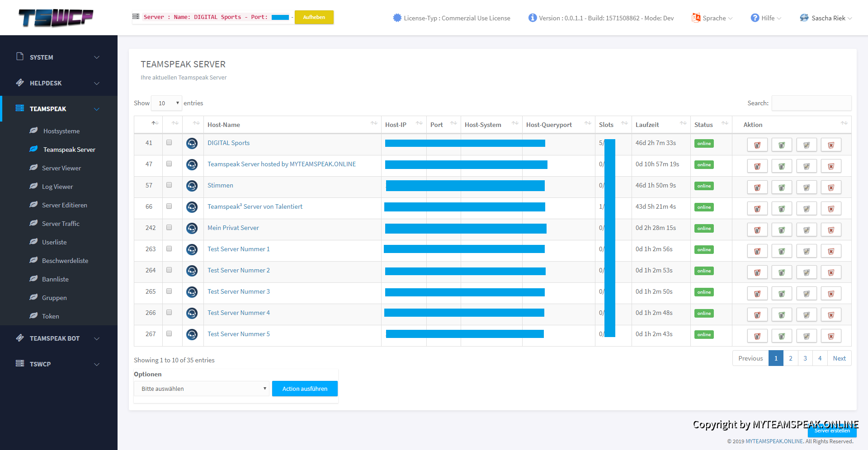Click the edit wrench icon for Mein Privat Server
This screenshot has width=868, height=450.
coord(807,230)
